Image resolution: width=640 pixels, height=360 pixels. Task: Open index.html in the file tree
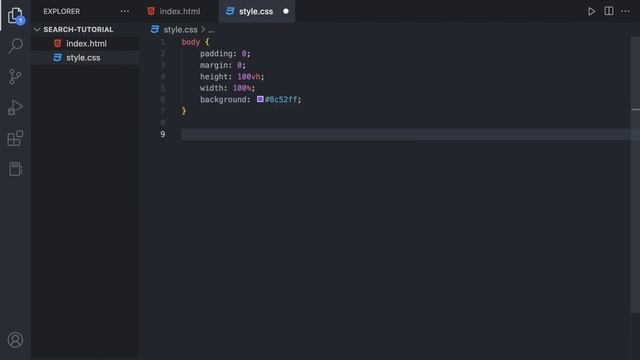(x=85, y=43)
